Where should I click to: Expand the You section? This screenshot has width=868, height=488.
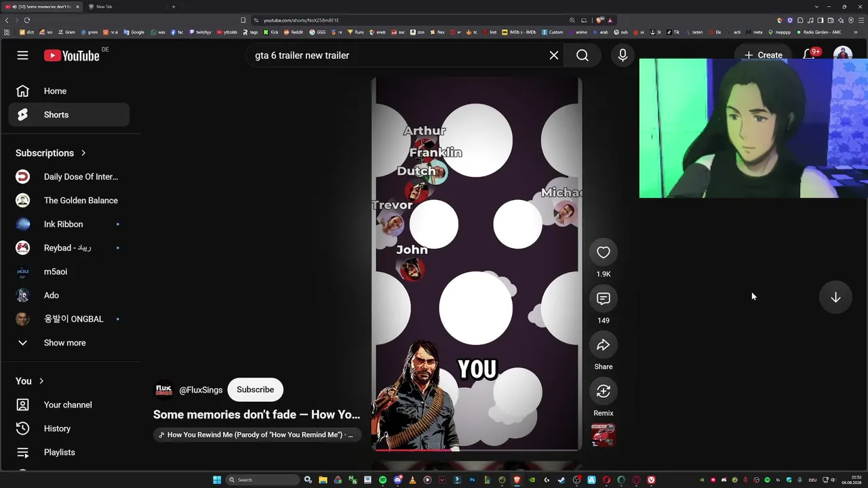click(x=30, y=381)
